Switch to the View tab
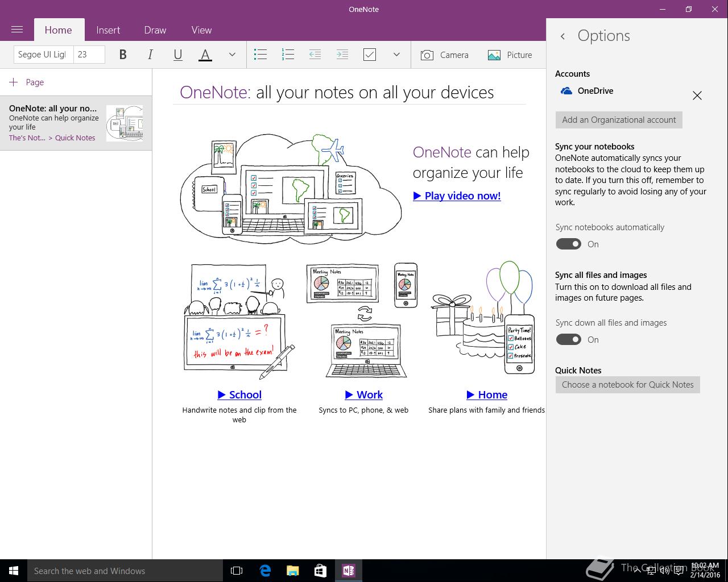The width and height of the screenshot is (728, 582). pyautogui.click(x=201, y=30)
